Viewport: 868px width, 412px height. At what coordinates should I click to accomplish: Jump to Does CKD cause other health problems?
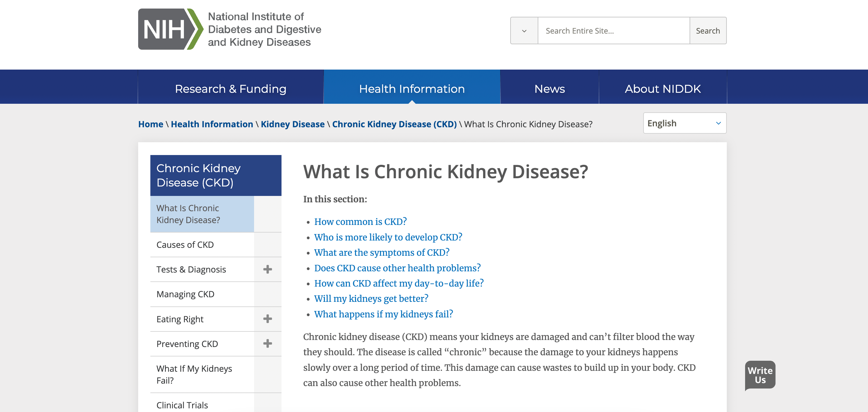coord(397,268)
